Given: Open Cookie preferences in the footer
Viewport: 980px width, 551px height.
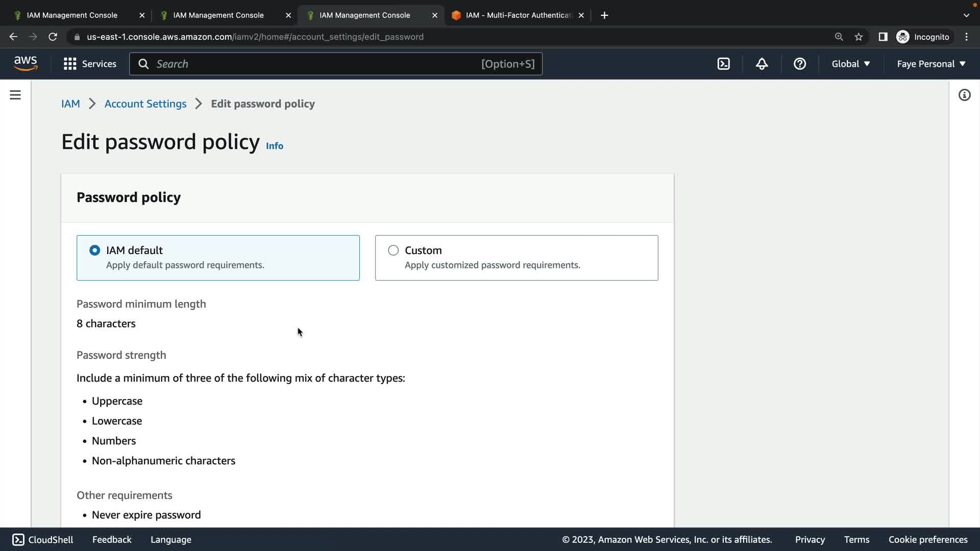Looking at the screenshot, I should coord(927,540).
